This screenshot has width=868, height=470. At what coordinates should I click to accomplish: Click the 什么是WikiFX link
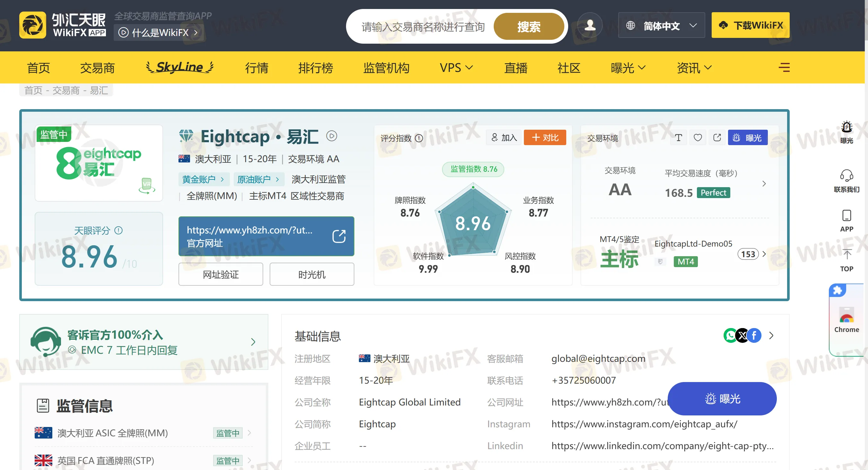tap(158, 33)
